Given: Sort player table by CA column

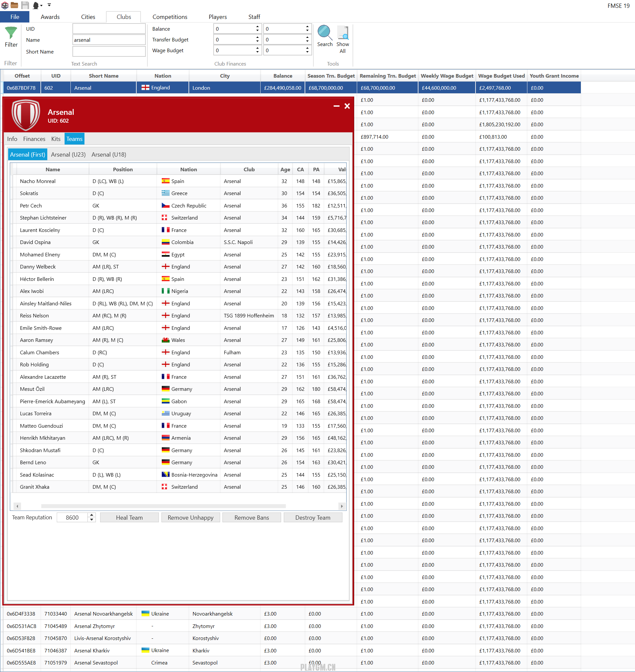Looking at the screenshot, I should point(300,169).
